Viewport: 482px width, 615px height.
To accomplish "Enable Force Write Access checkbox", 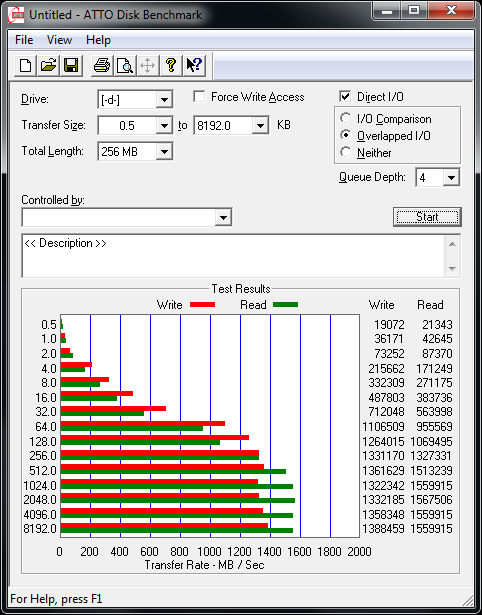I will click(x=199, y=96).
